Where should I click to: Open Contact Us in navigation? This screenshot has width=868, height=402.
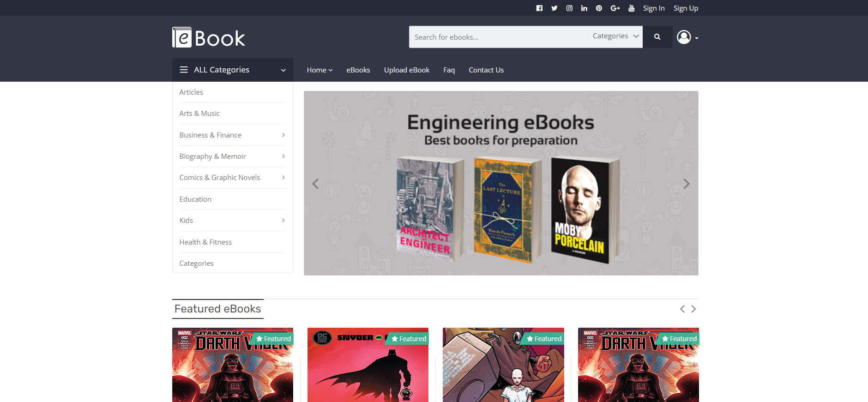[486, 70]
